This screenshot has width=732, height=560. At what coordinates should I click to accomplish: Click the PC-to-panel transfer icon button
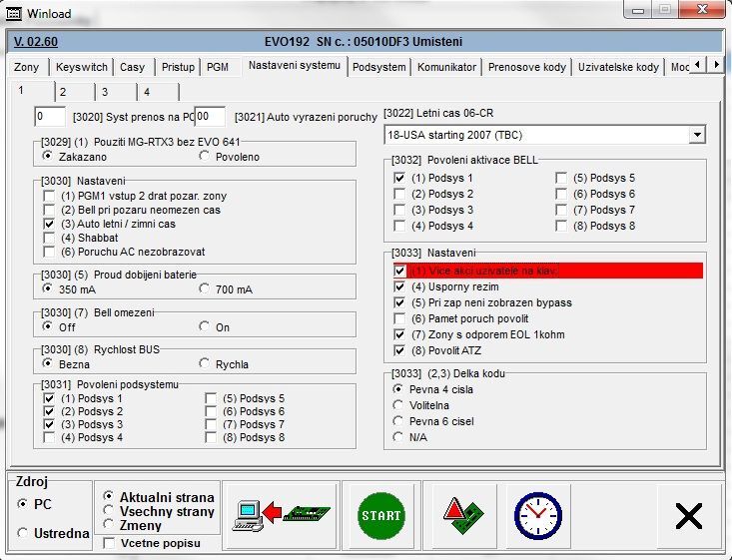(281, 515)
